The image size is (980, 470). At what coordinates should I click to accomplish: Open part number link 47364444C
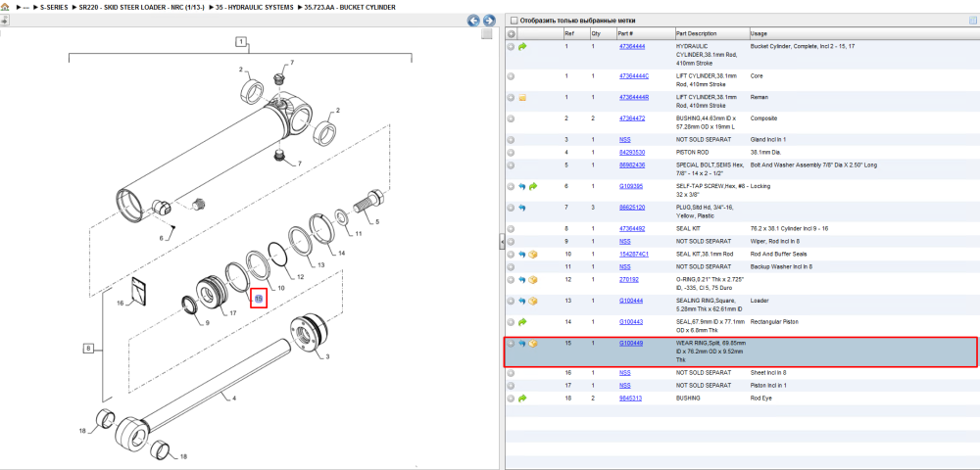click(634, 76)
